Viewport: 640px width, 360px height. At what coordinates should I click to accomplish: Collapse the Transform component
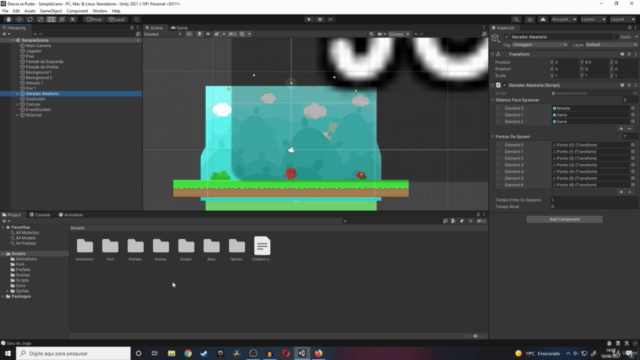click(x=493, y=54)
